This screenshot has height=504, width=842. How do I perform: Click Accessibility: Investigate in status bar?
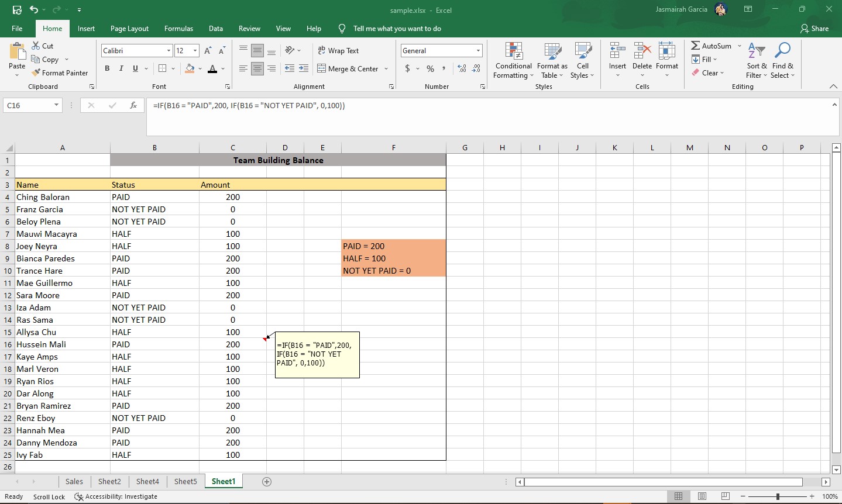click(116, 496)
